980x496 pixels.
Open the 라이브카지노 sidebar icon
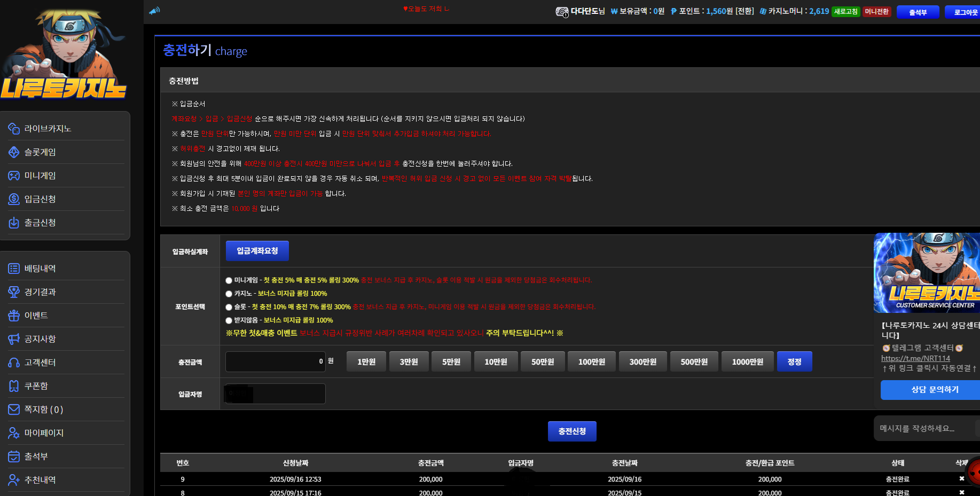(x=14, y=129)
